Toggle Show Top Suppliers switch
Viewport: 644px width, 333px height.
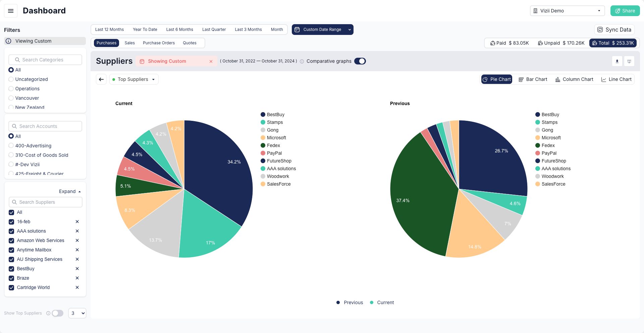click(x=57, y=313)
